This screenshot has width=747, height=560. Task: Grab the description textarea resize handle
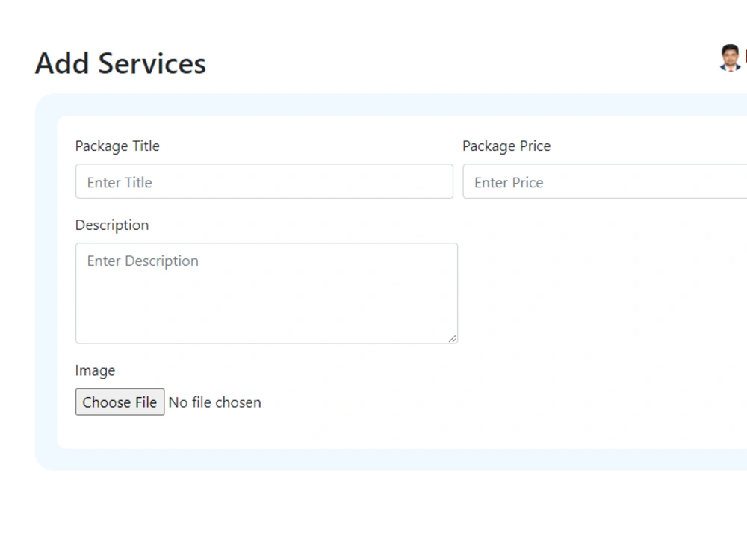click(x=453, y=338)
